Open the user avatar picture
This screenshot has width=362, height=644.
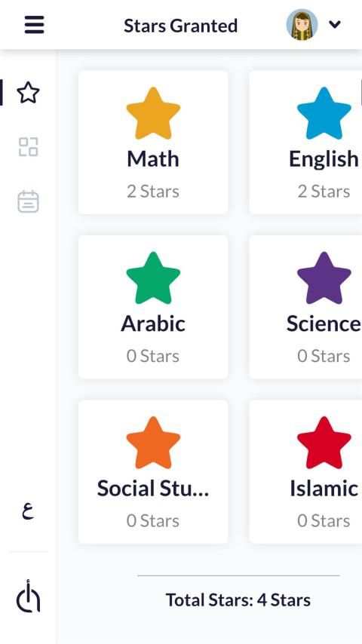(302, 25)
